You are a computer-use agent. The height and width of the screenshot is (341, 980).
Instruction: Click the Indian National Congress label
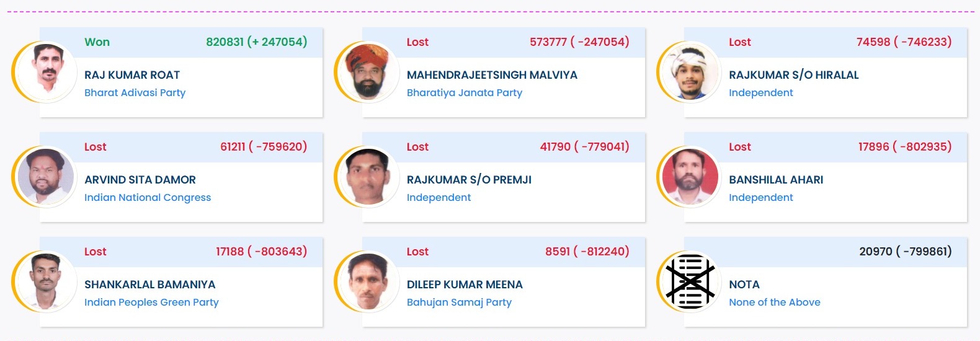pos(148,197)
